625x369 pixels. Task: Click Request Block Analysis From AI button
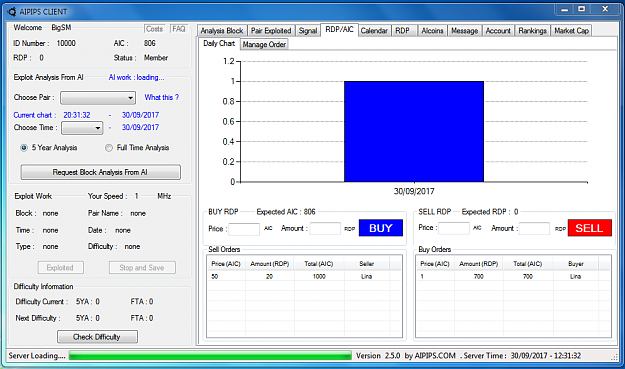click(100, 172)
